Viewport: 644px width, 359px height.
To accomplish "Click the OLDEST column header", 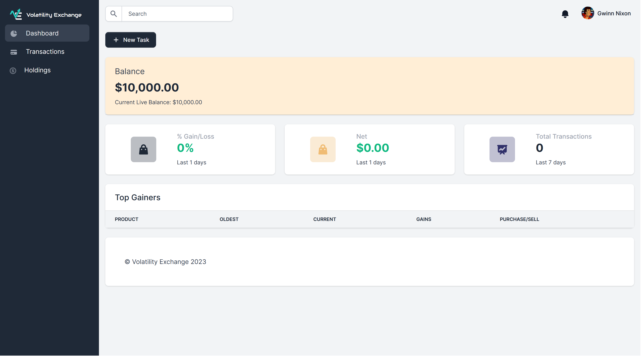I will (230, 220).
